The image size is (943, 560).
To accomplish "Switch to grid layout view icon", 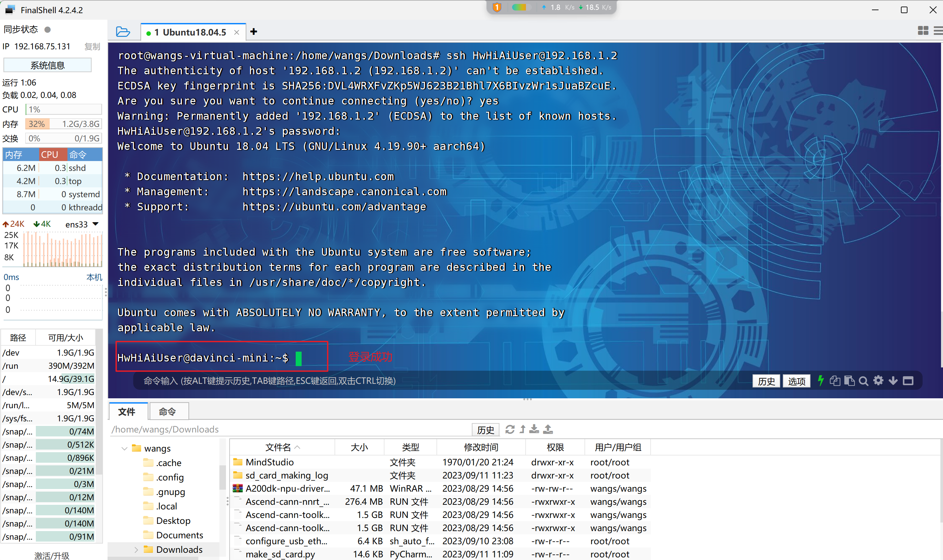I will pyautogui.click(x=923, y=31).
